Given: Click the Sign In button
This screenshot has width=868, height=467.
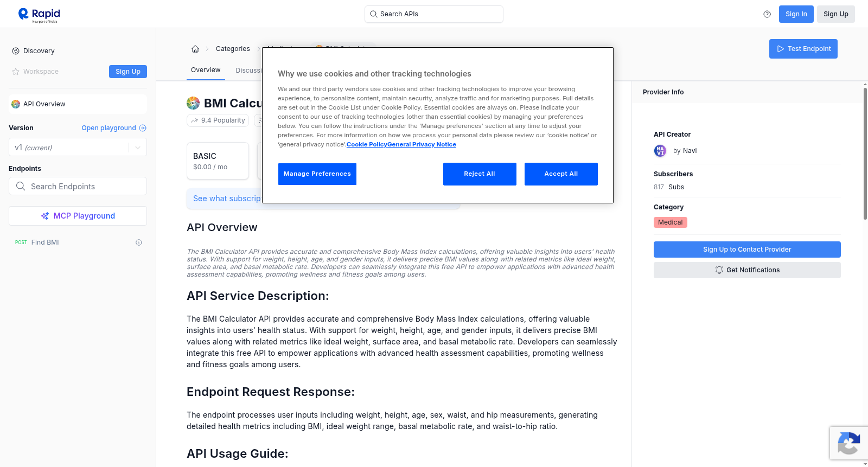Looking at the screenshot, I should (796, 14).
